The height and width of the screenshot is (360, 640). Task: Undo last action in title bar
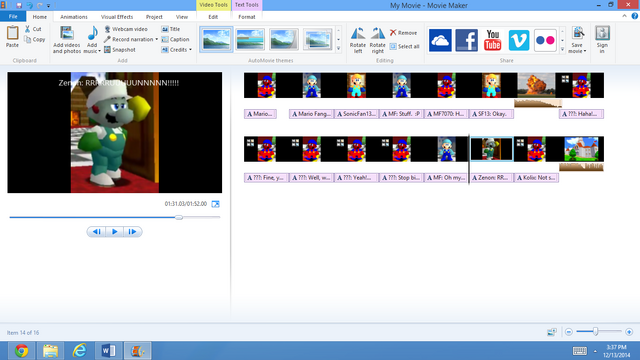(x=29, y=5)
